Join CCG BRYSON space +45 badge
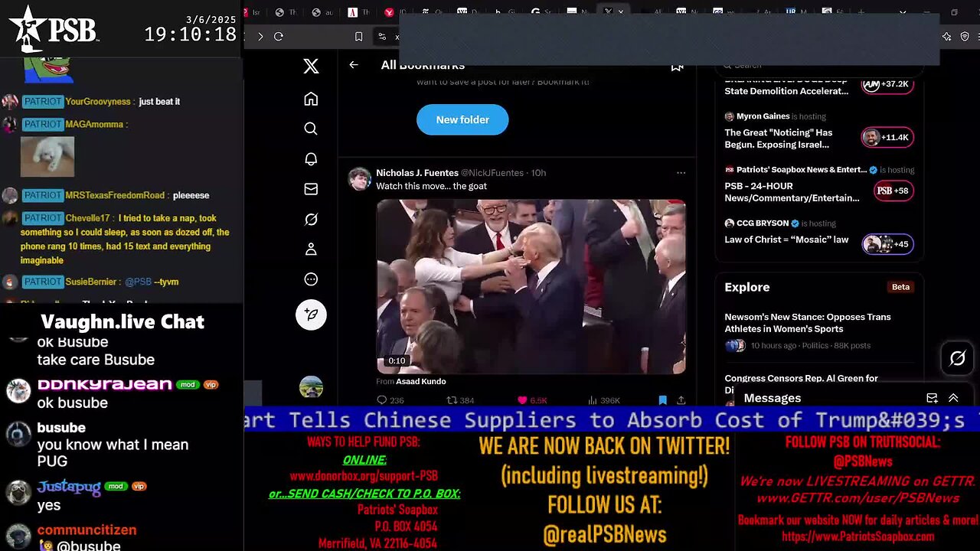The width and height of the screenshot is (980, 551). pyautogui.click(x=887, y=244)
